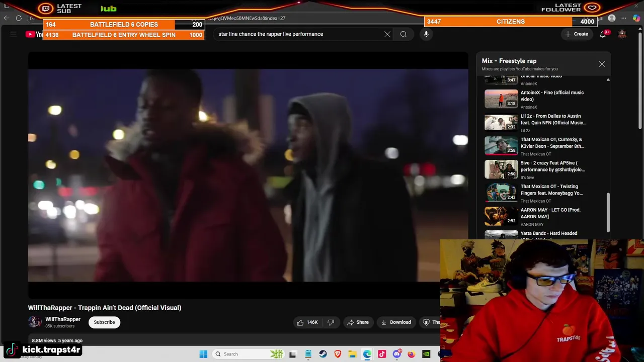Open Discord from the taskbar
This screenshot has width=644, height=362.
click(396, 354)
